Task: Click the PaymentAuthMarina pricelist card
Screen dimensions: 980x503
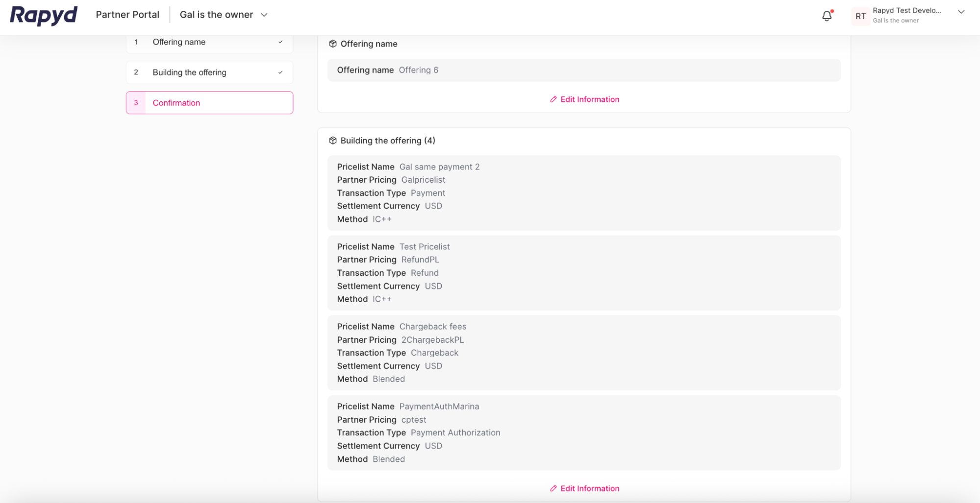Action: click(x=584, y=432)
